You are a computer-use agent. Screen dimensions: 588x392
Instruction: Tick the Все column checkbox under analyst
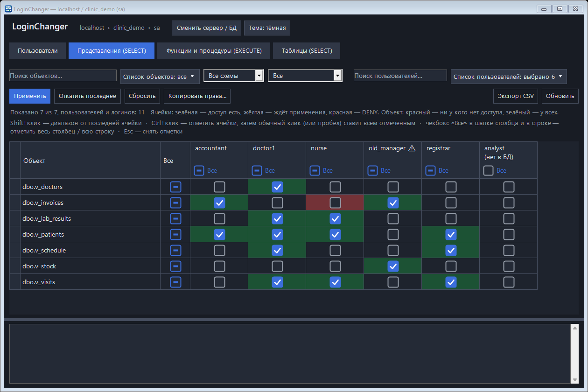tap(488, 171)
